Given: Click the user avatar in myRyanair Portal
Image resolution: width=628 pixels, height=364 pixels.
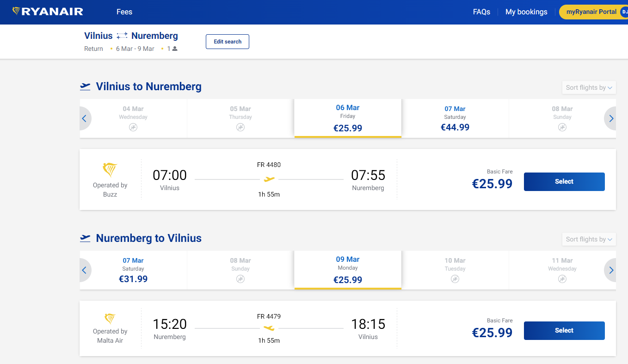Looking at the screenshot, I should (624, 12).
